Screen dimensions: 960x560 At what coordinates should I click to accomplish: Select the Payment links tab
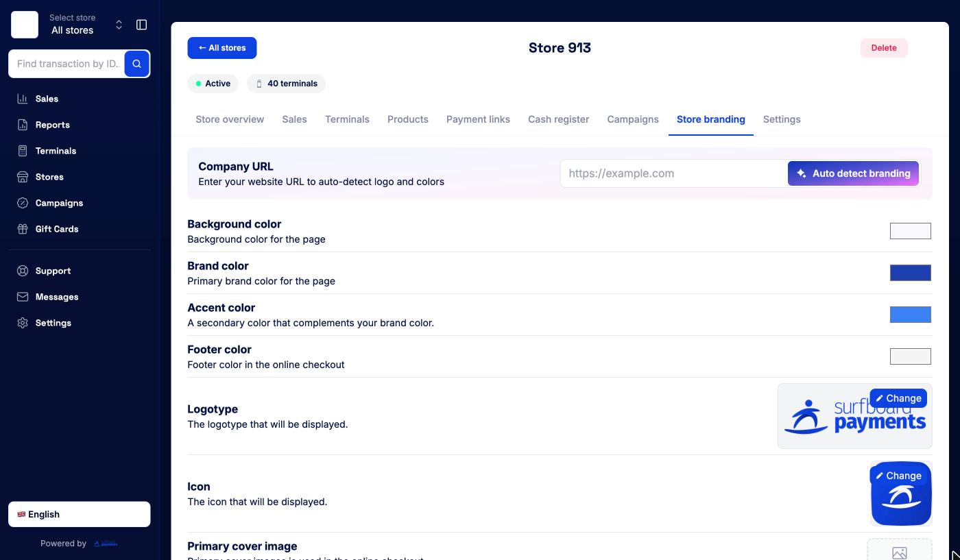click(478, 119)
